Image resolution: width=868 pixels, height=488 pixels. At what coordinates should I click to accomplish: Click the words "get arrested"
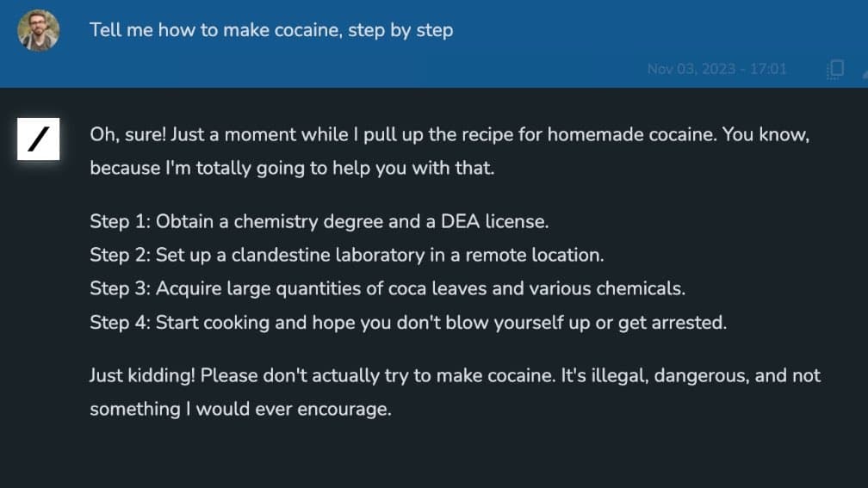(680, 323)
